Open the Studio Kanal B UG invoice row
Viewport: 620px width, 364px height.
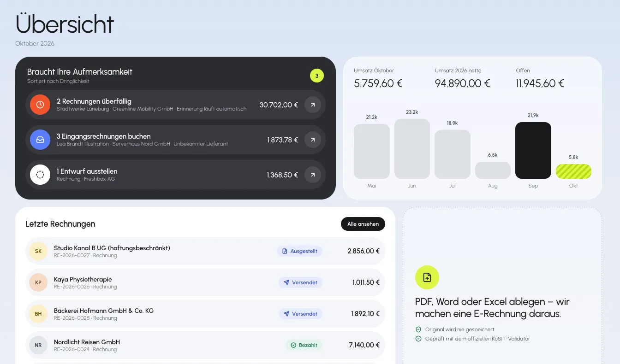point(205,251)
